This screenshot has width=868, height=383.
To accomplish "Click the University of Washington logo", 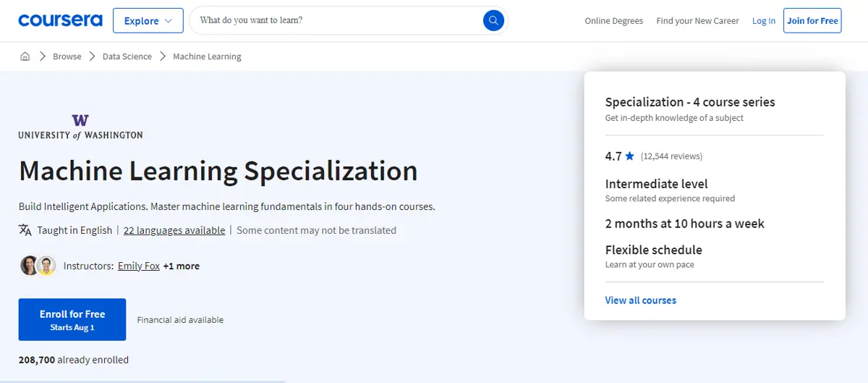I will tap(80, 127).
